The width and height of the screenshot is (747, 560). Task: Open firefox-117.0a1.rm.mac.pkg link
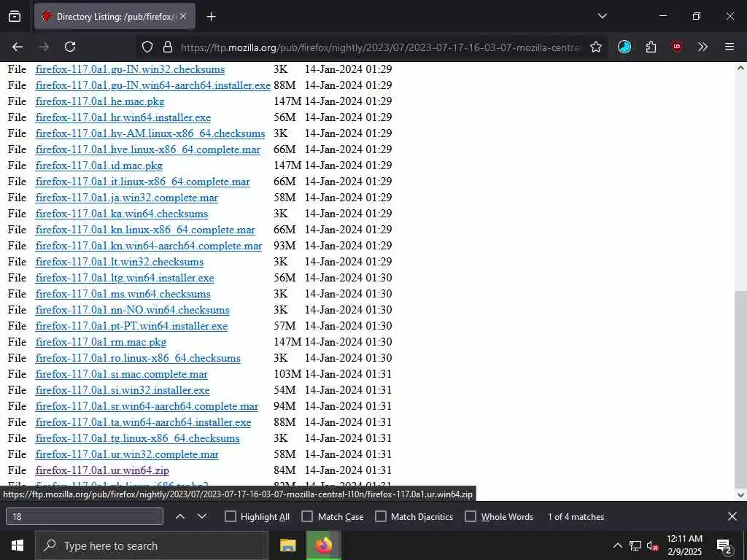(101, 342)
